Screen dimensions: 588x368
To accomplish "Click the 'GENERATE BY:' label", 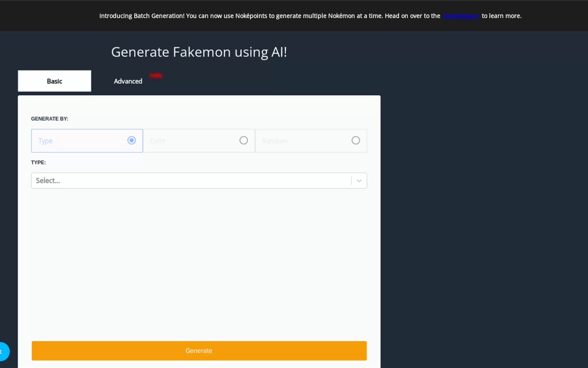I will pyautogui.click(x=50, y=119).
